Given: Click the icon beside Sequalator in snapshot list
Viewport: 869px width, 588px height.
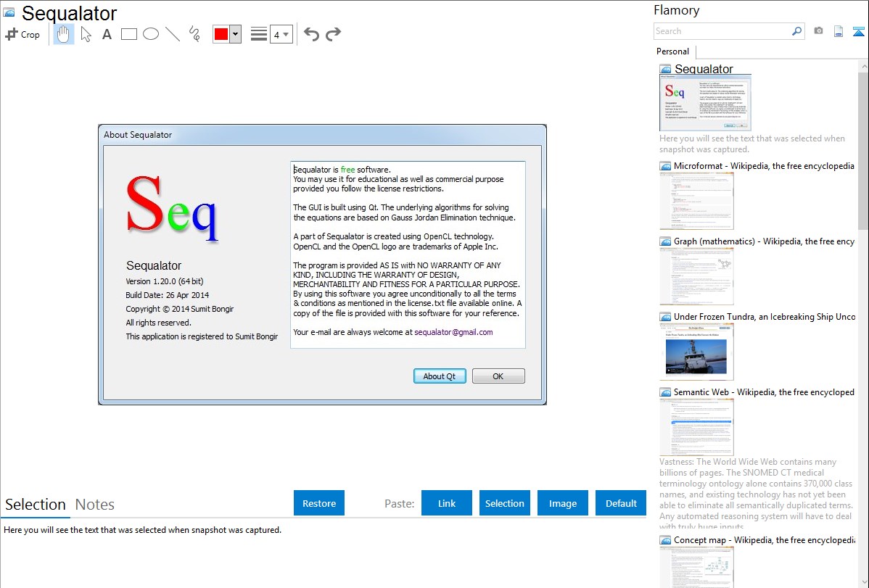Looking at the screenshot, I should tap(665, 69).
